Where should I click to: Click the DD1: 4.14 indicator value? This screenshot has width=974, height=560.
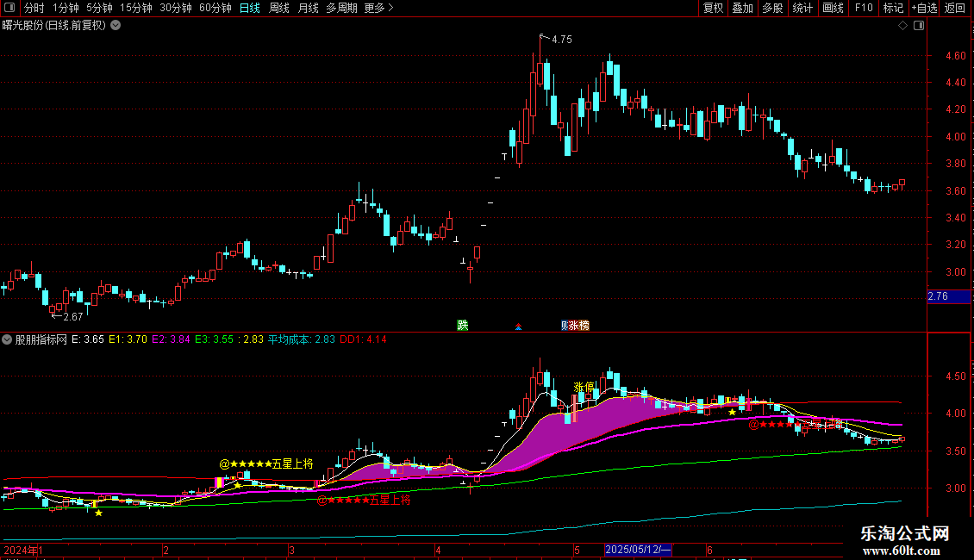364,339
